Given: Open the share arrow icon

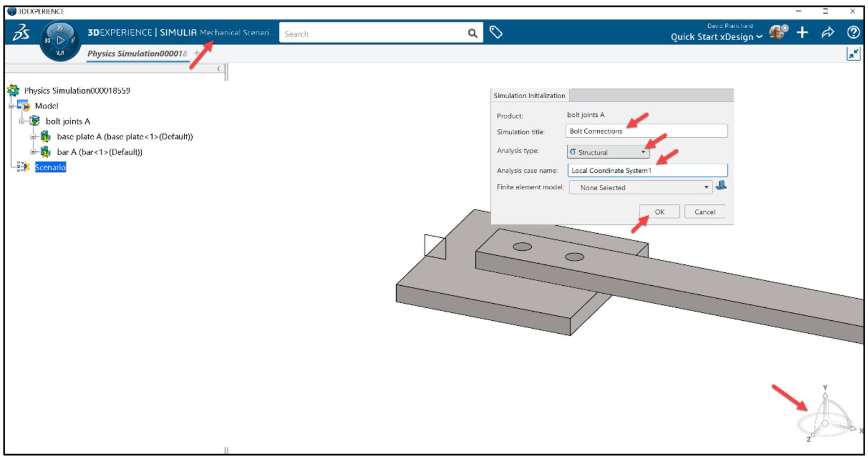Looking at the screenshot, I should (x=828, y=32).
